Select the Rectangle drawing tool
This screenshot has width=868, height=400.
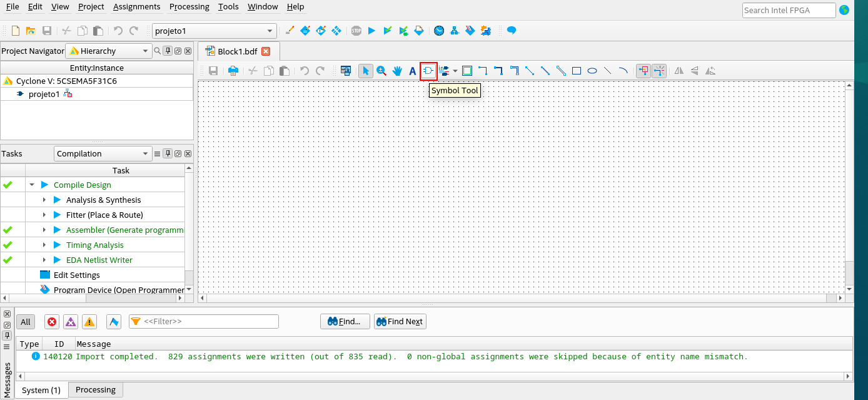click(x=577, y=71)
